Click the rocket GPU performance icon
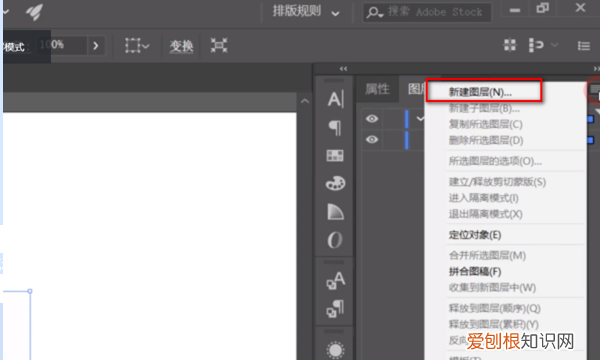Image resolution: width=600 pixels, height=360 pixels. point(34,11)
